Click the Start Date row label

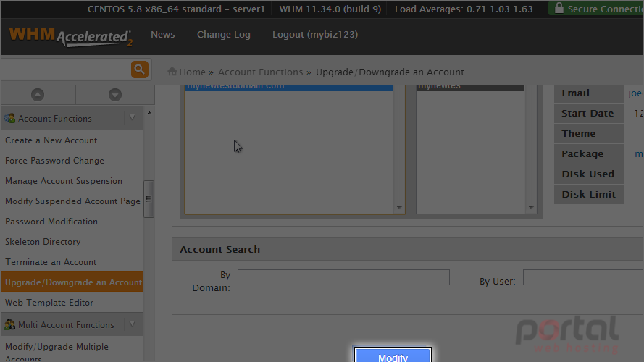click(x=587, y=113)
